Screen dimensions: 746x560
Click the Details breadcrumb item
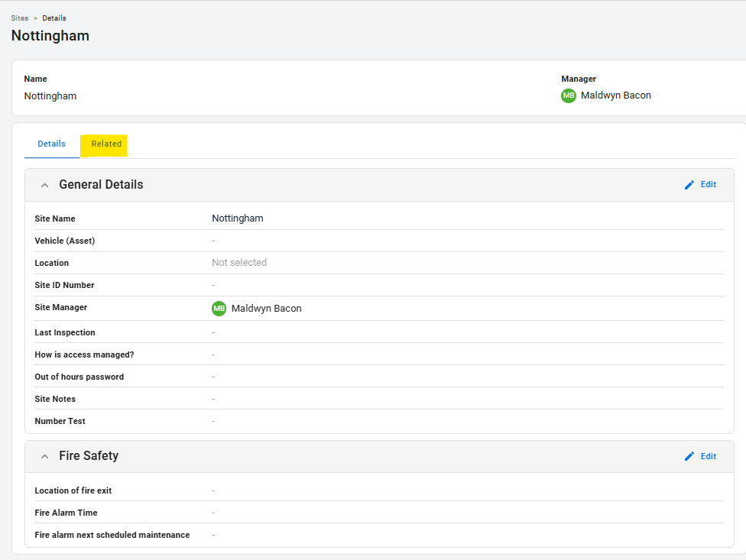tap(54, 18)
